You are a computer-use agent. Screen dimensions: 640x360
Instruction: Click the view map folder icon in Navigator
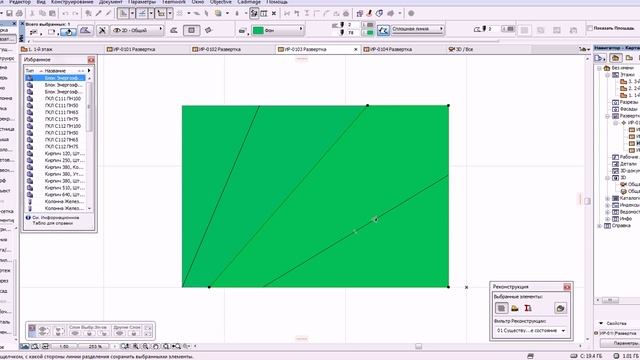coord(629,58)
